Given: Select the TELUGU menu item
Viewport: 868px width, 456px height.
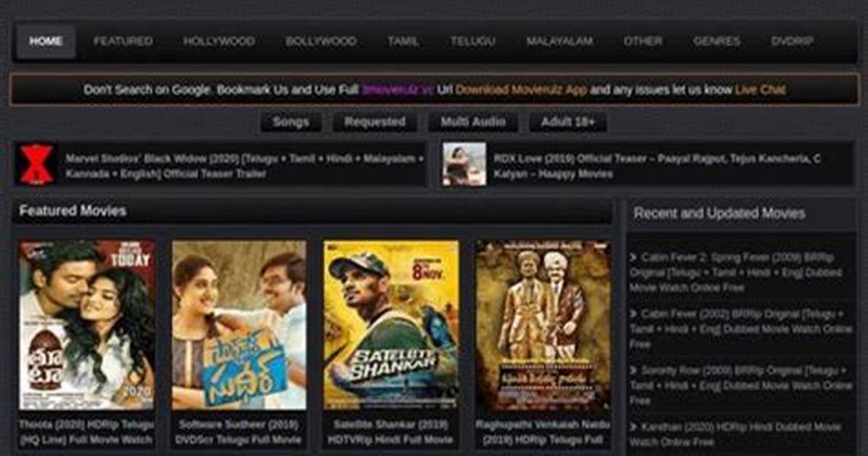Looking at the screenshot, I should (x=472, y=41).
